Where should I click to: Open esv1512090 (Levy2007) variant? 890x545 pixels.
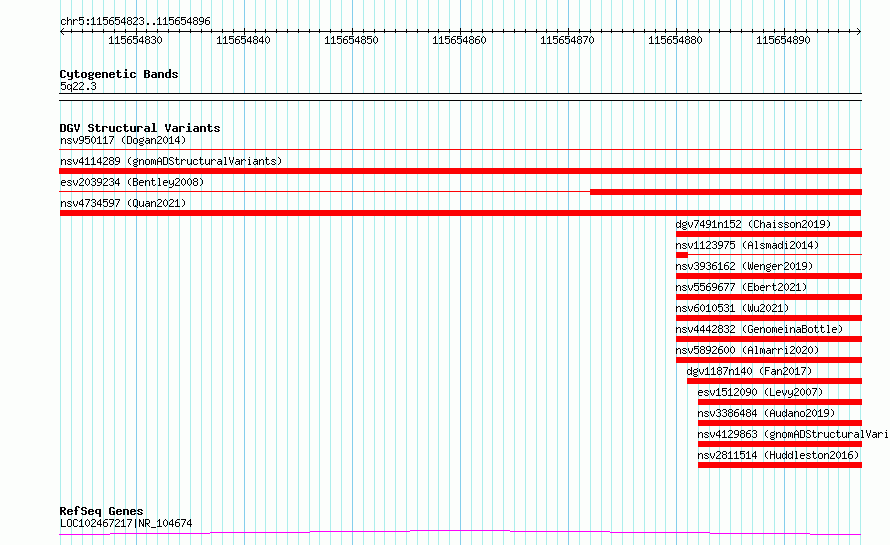(x=760, y=392)
